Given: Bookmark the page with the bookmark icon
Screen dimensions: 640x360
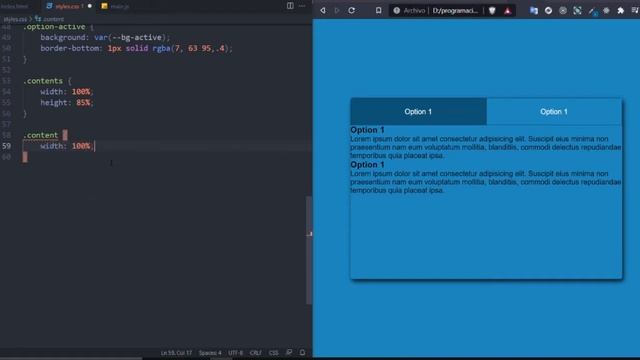Looking at the screenshot, I should 378,11.
